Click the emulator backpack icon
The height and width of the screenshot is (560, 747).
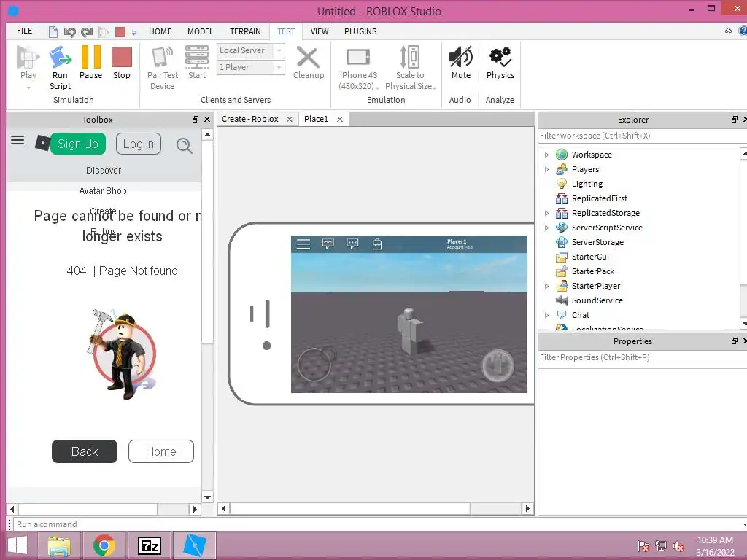(x=377, y=244)
